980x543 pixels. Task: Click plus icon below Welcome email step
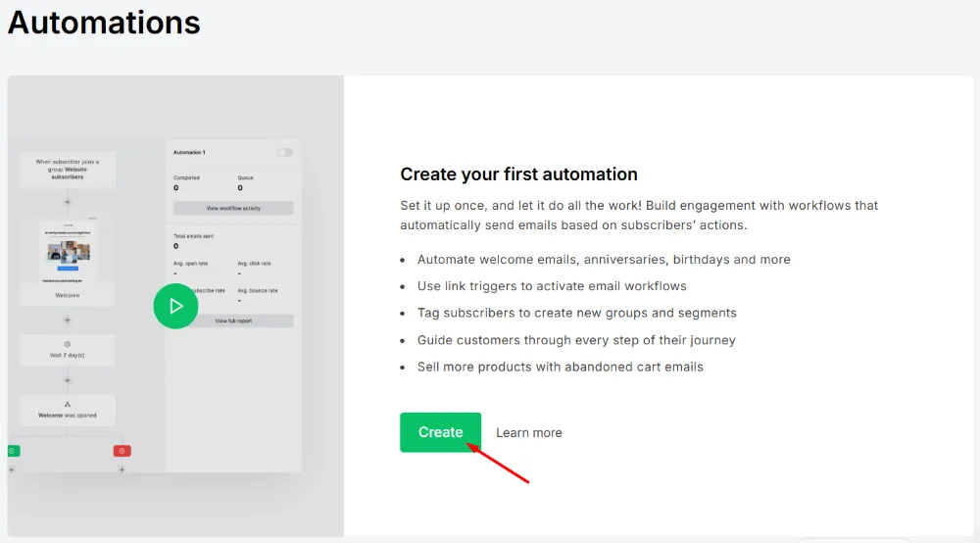(x=68, y=320)
